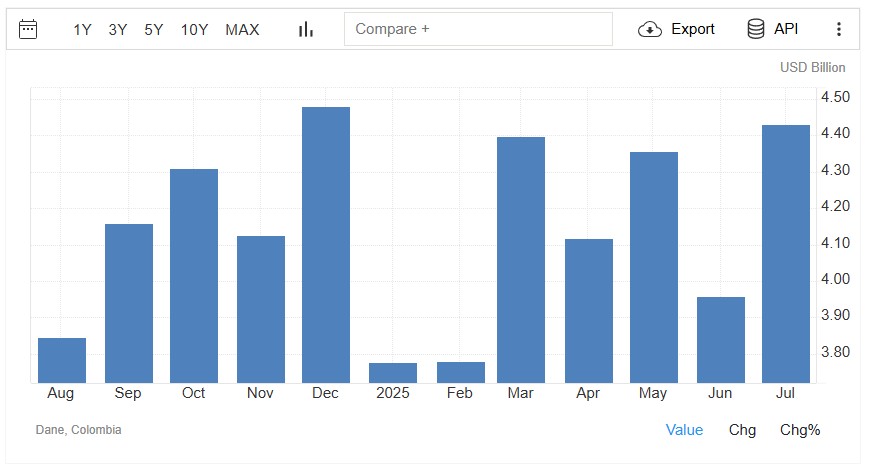Image resolution: width=879 pixels, height=468 pixels.
Task: Switch to the Value tab
Action: 684,430
